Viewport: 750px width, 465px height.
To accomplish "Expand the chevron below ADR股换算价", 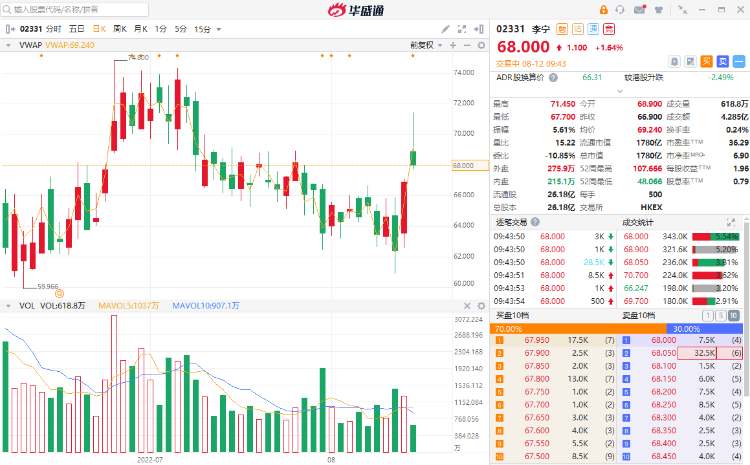I will click(620, 91).
